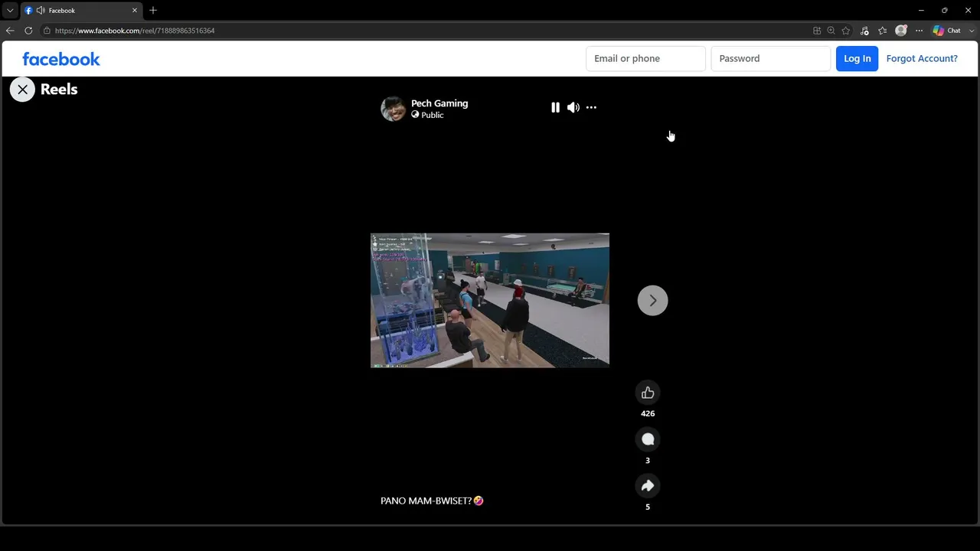Focus the Email or phone field

pos(645,58)
